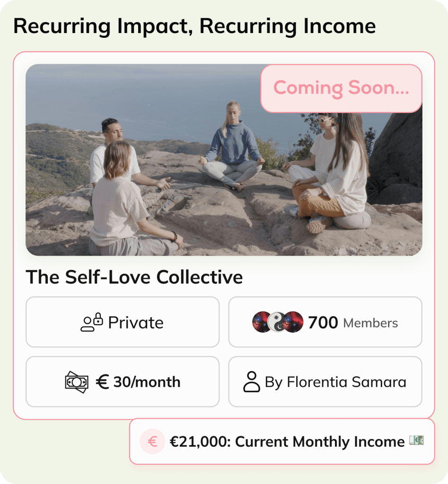Open The Self-Love Collective title

(x=134, y=277)
